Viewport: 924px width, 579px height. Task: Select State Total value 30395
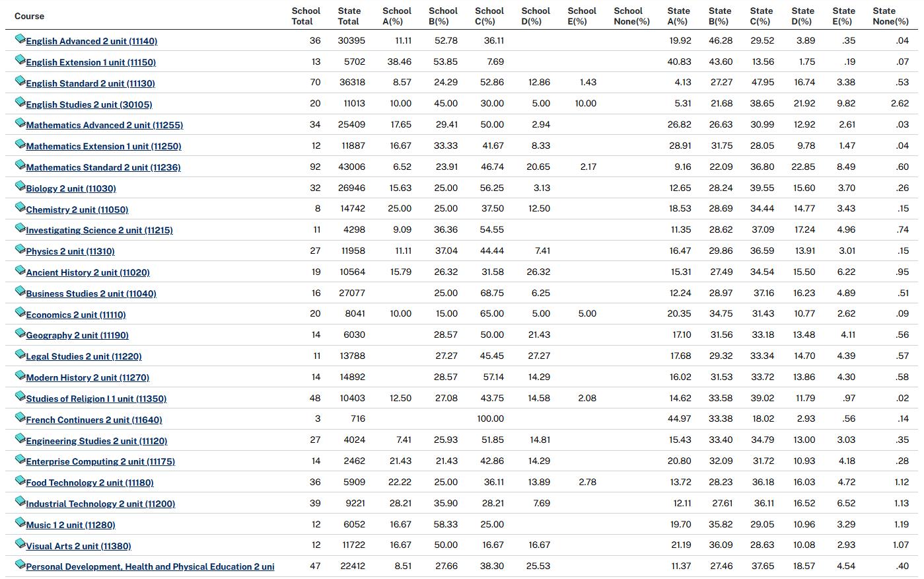[x=351, y=40]
